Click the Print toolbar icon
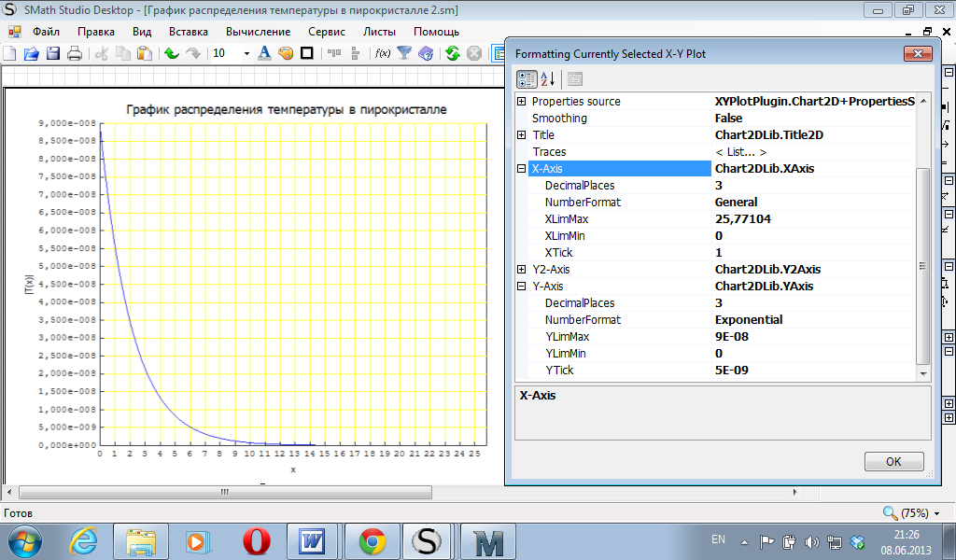This screenshot has height=560, width=956. (75, 53)
